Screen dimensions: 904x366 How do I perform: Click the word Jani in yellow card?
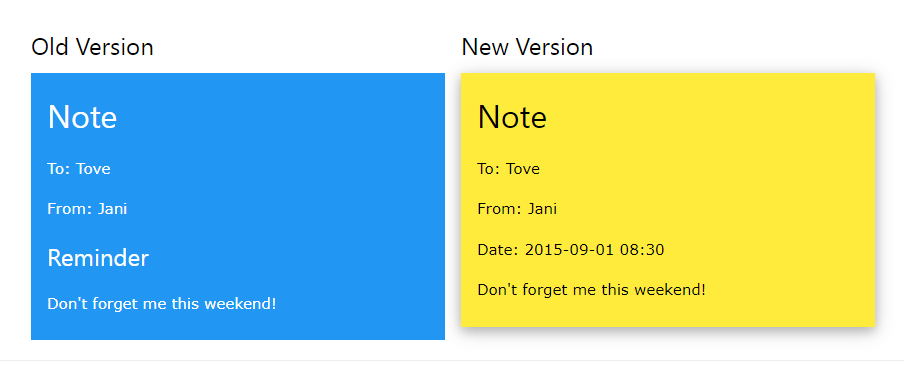543,209
